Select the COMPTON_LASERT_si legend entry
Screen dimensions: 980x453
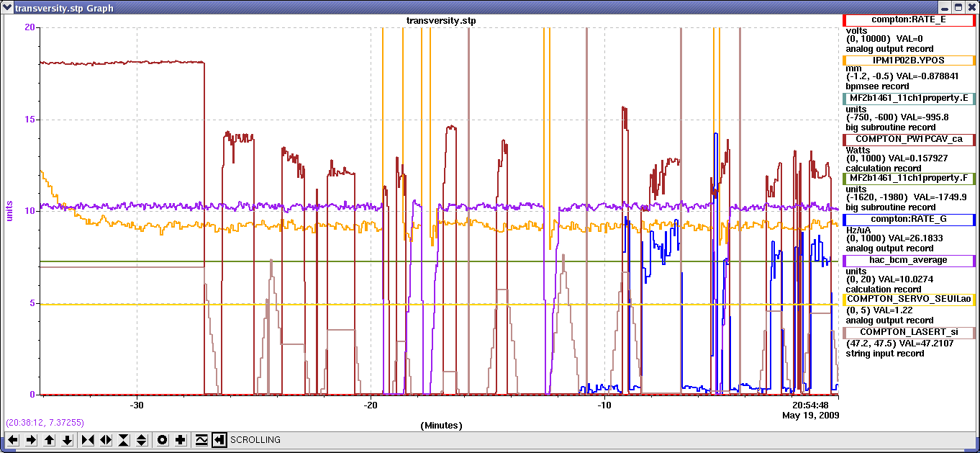point(909,332)
